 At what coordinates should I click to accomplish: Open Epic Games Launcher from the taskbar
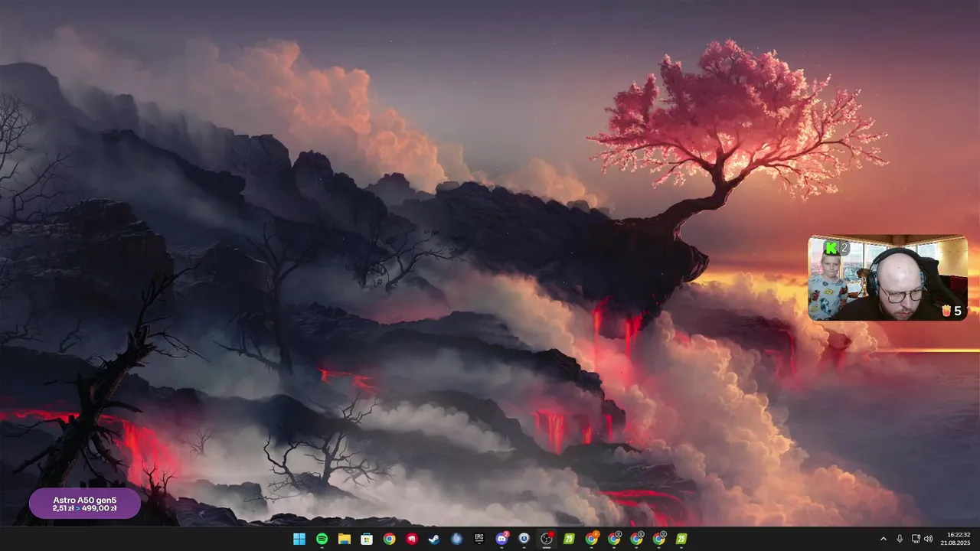coord(479,539)
